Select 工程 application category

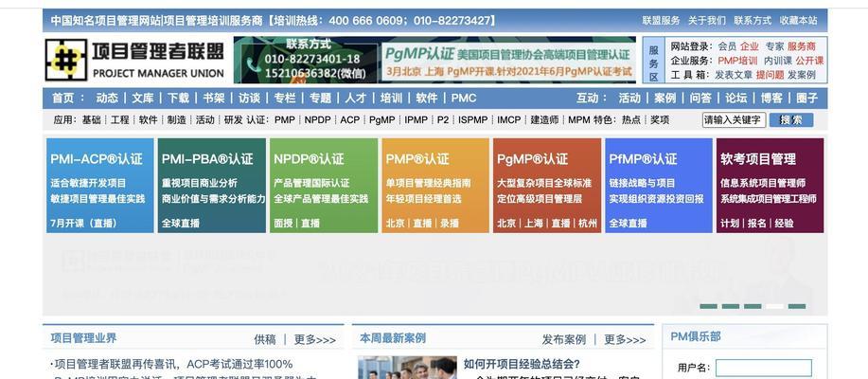pyautogui.click(x=119, y=119)
